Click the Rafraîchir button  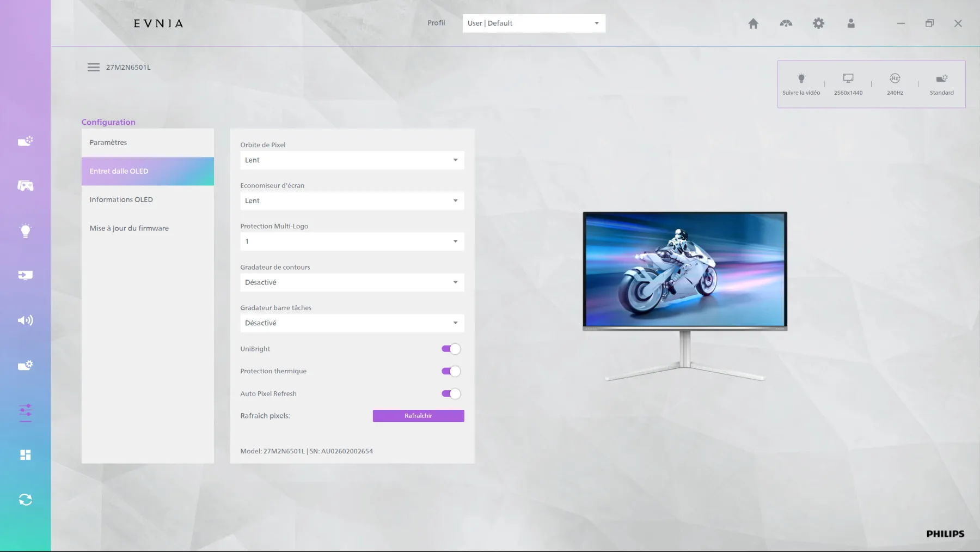[418, 416]
